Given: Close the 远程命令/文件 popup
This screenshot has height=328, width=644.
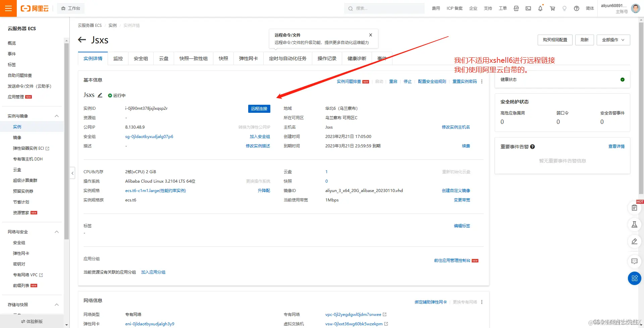Looking at the screenshot, I should [x=371, y=35].
